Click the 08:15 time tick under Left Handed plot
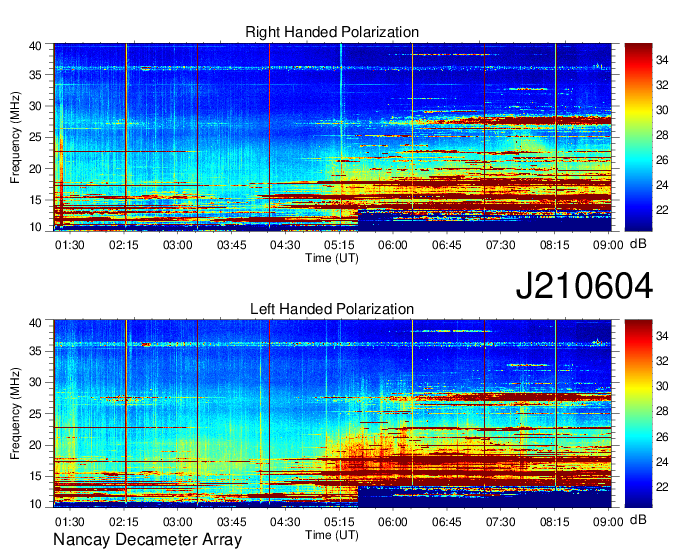This screenshot has height=552, width=680. [x=554, y=522]
